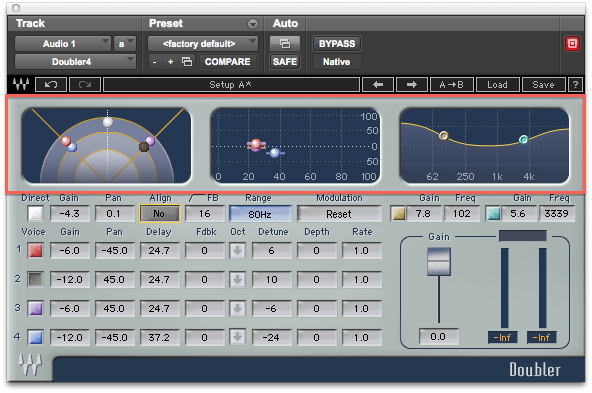Viewport: 592px width, 393px height.
Task: Click the COMPARE button
Action: [x=228, y=62]
